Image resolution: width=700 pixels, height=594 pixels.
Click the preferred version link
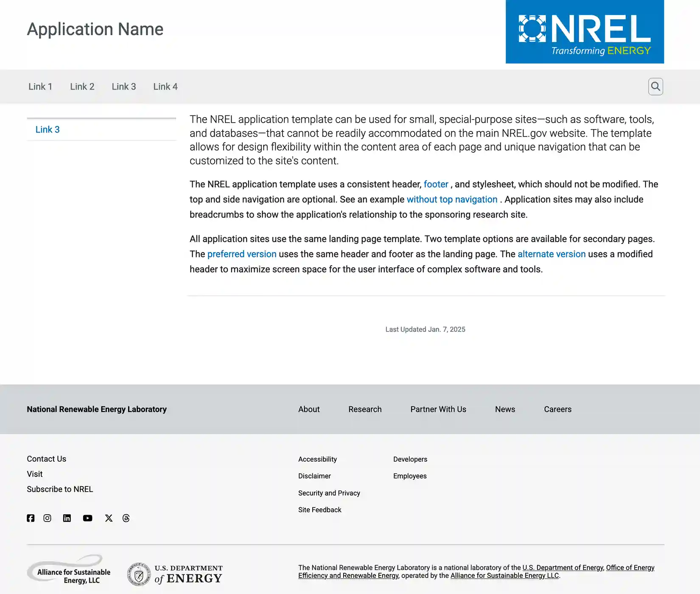coord(241,254)
